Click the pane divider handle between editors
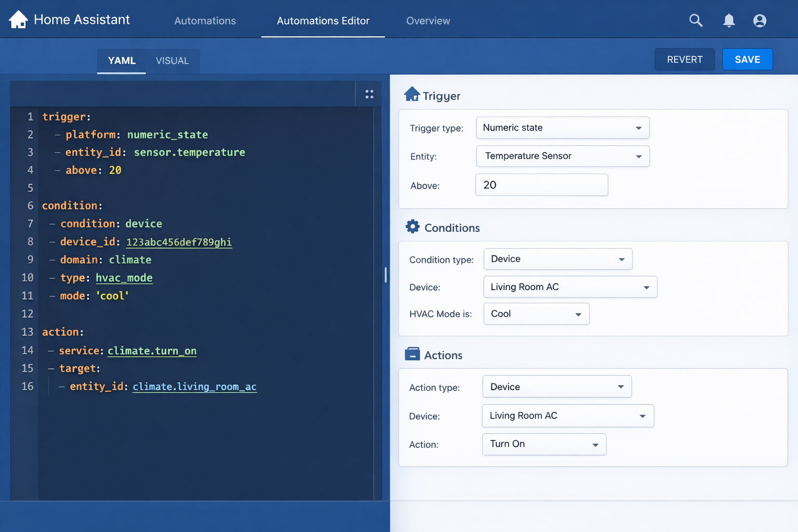 tap(385, 274)
